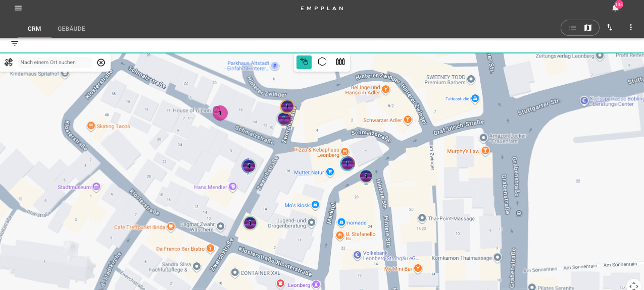Select the fence area tool
The width and height of the screenshot is (644, 290).
(340, 62)
